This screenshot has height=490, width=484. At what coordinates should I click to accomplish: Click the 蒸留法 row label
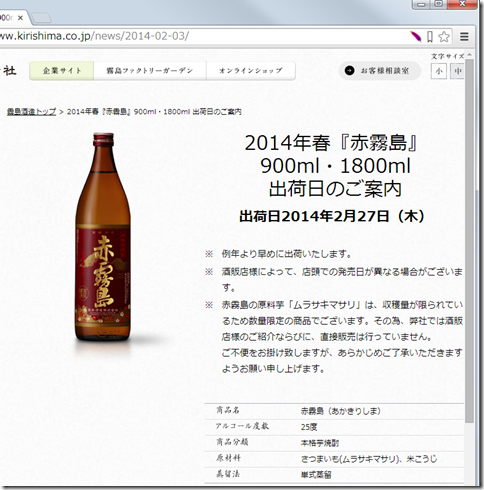(x=228, y=474)
